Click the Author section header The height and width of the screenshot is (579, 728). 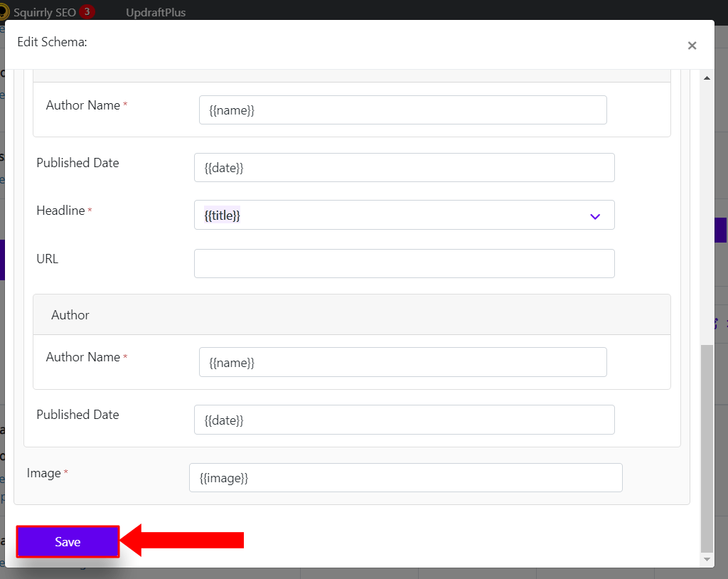(352, 314)
